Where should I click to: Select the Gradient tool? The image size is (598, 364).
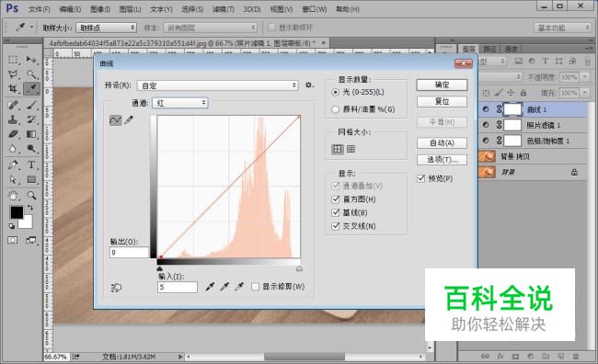(x=31, y=134)
